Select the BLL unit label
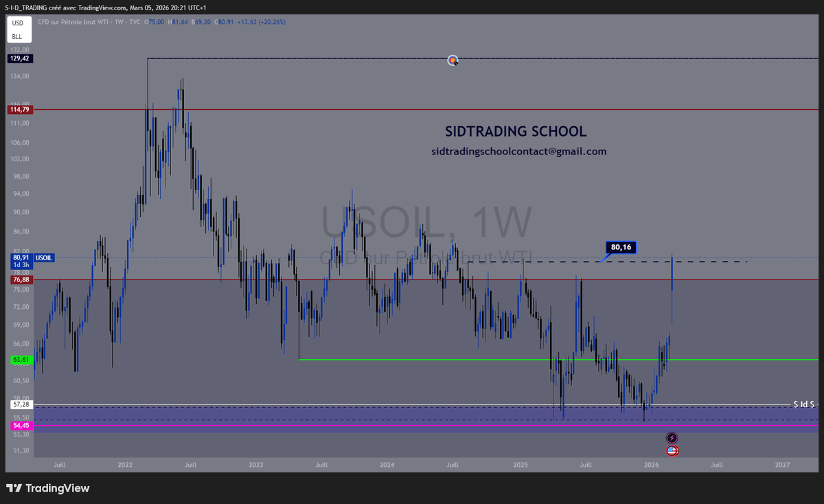824x504 pixels. (x=17, y=36)
